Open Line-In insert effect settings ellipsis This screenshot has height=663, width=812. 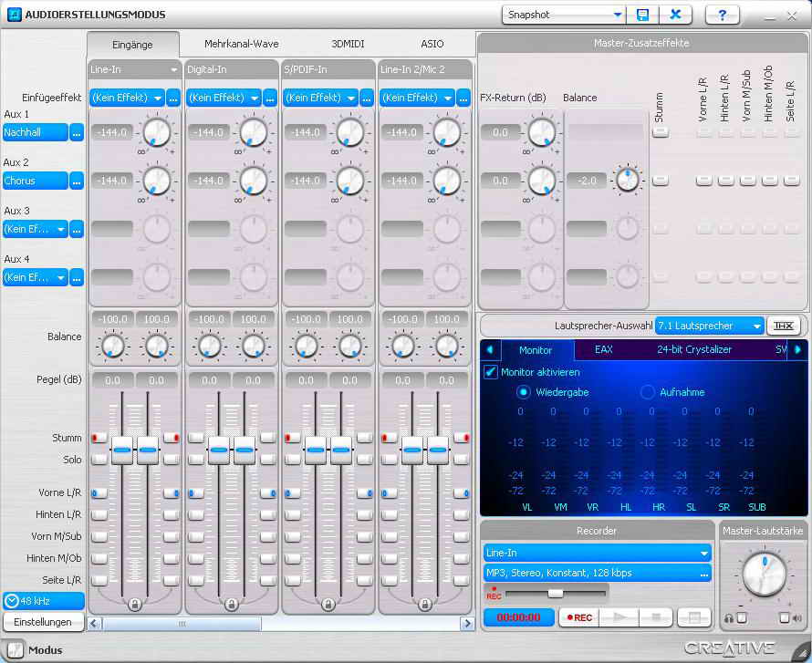(x=173, y=98)
